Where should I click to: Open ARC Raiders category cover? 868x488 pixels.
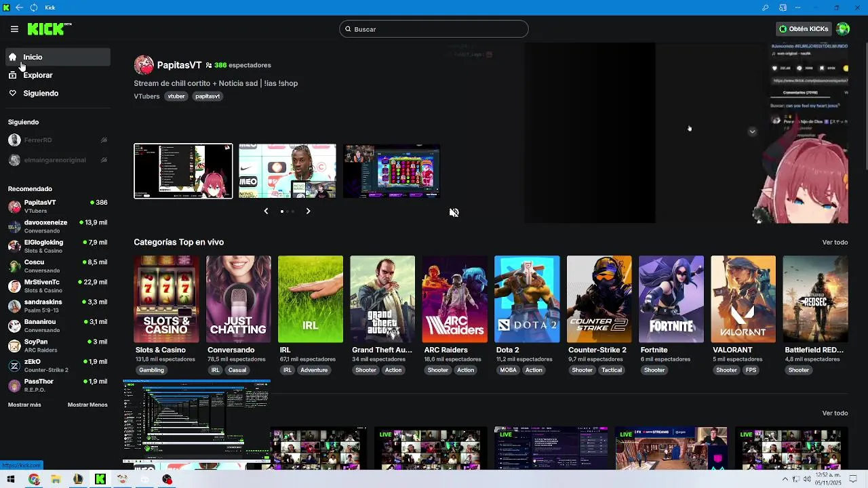[455, 299]
